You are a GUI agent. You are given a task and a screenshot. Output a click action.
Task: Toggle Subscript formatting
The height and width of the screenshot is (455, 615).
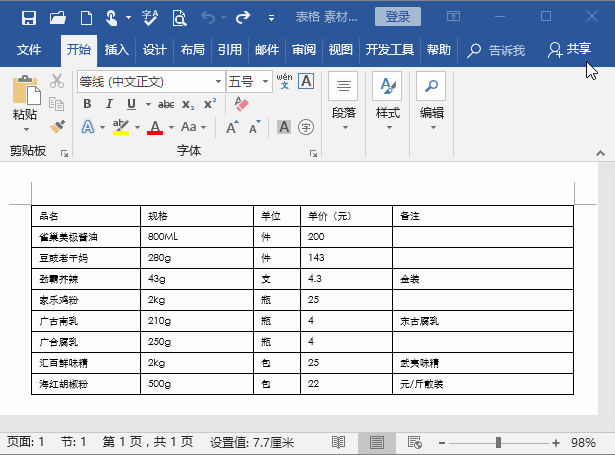pyautogui.click(x=188, y=104)
